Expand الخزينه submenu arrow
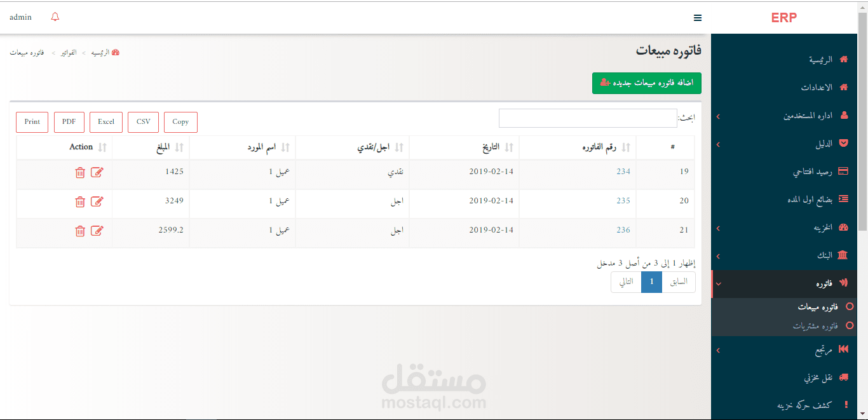 [x=718, y=228]
